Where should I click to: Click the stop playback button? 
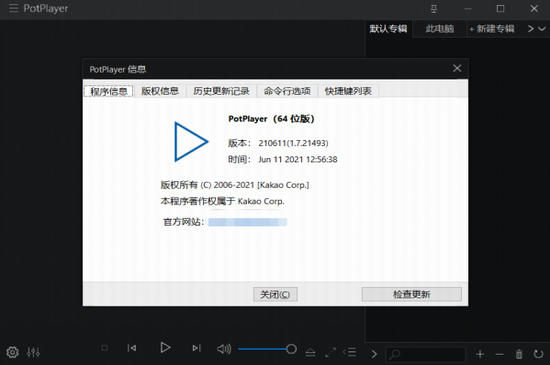(105, 348)
